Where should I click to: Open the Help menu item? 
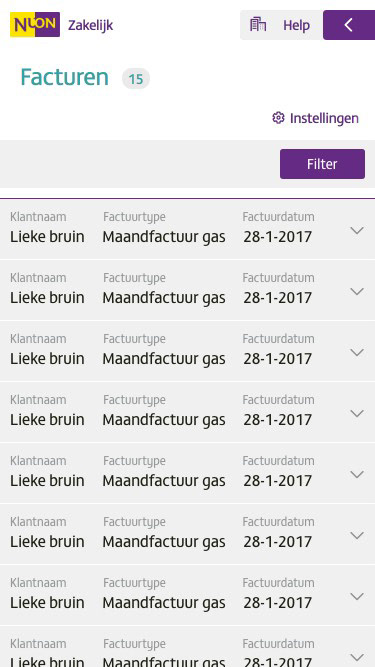coord(296,25)
